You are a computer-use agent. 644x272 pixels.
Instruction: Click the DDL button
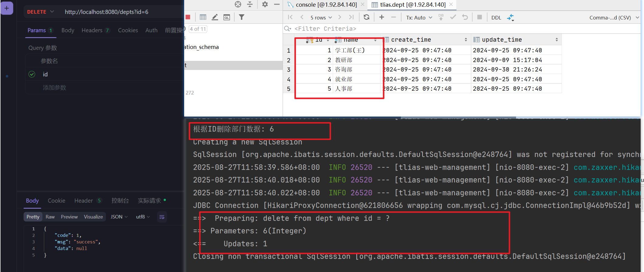tap(496, 18)
